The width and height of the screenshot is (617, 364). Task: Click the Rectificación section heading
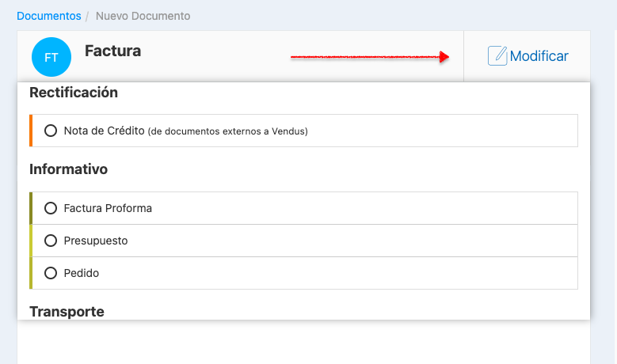point(74,93)
